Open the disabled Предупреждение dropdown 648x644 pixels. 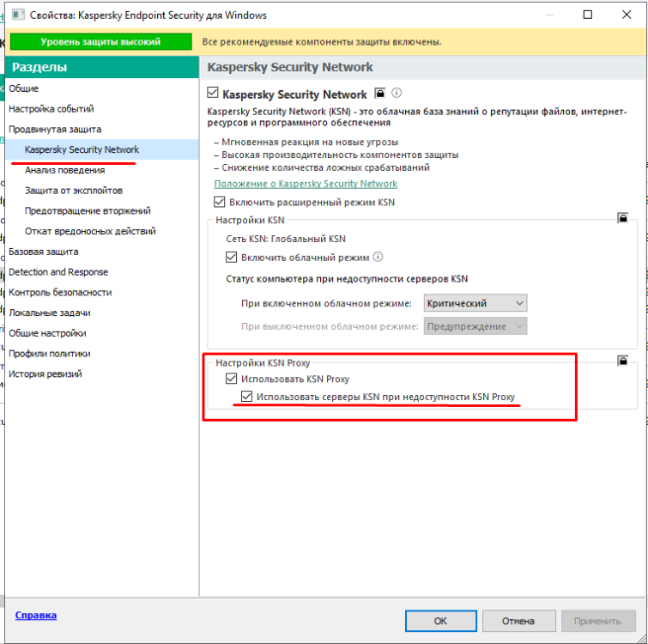pyautogui.click(x=475, y=326)
